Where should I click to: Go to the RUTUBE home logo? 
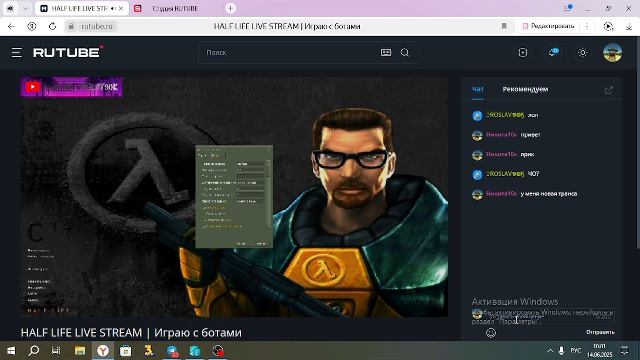(x=68, y=52)
